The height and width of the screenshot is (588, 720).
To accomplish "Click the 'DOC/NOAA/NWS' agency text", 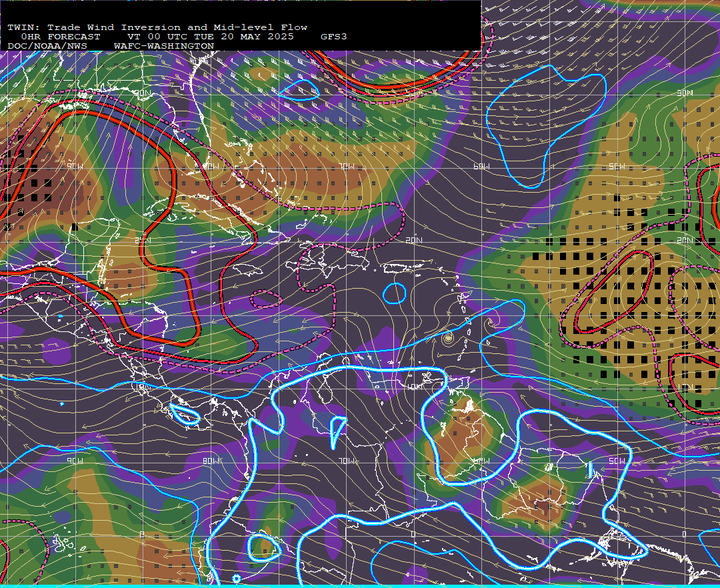I will coord(47,47).
